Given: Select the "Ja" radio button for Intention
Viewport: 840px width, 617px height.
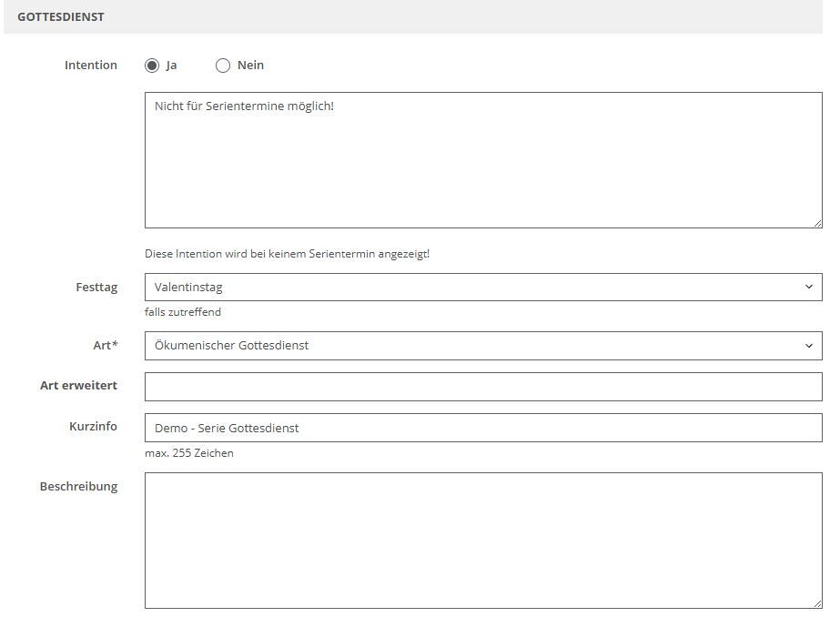Looking at the screenshot, I should click(152, 66).
